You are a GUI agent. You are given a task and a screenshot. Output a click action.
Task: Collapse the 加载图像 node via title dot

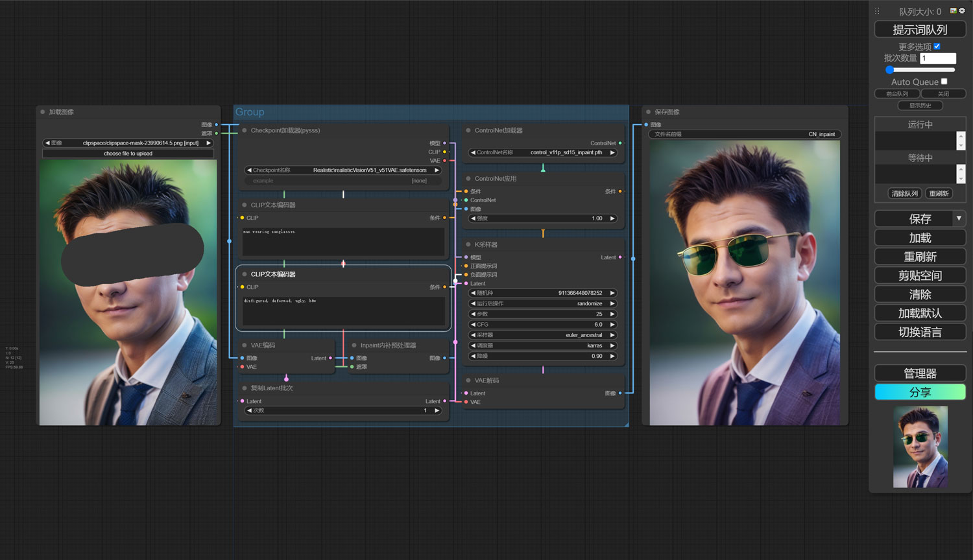click(43, 112)
